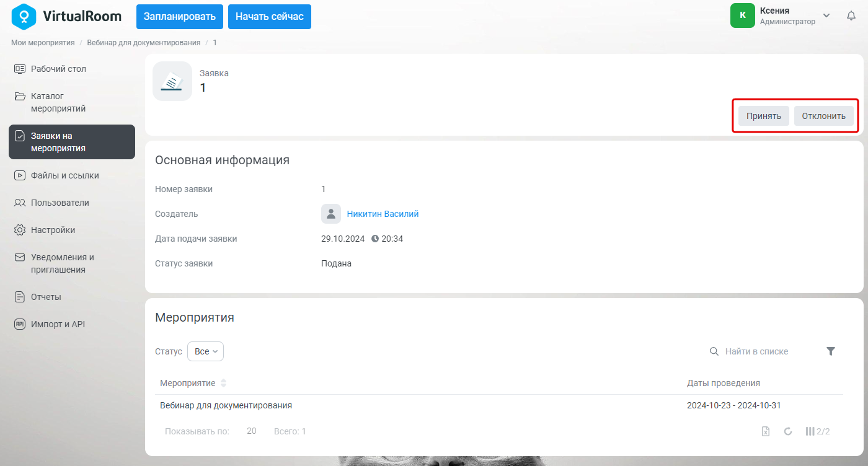Click the Рабочий стол sidebar icon
The width and height of the screenshot is (868, 466).
pyautogui.click(x=20, y=69)
